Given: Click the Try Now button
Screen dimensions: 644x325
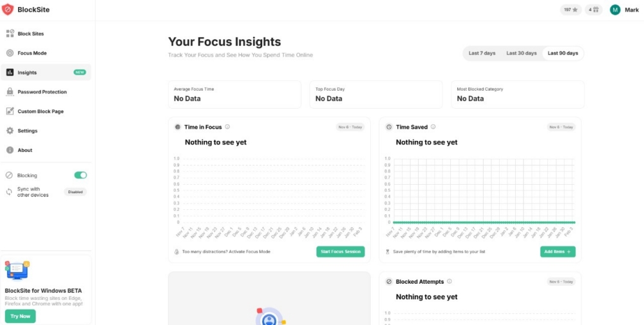Looking at the screenshot, I should (20, 316).
